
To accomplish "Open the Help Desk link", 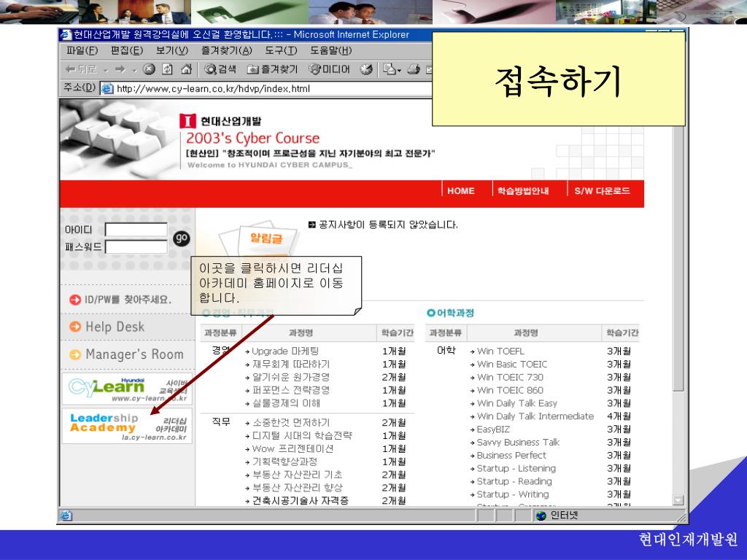I will 107,327.
